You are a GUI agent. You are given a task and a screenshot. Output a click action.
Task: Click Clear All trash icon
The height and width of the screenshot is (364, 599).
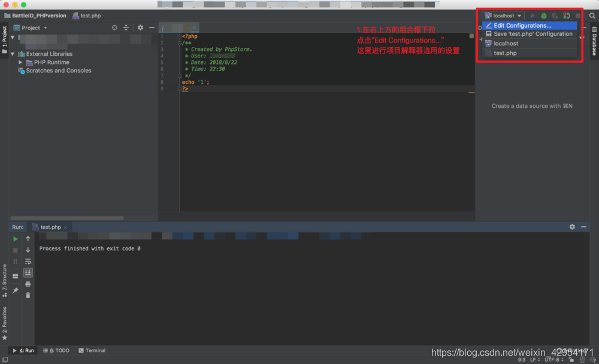click(28, 295)
